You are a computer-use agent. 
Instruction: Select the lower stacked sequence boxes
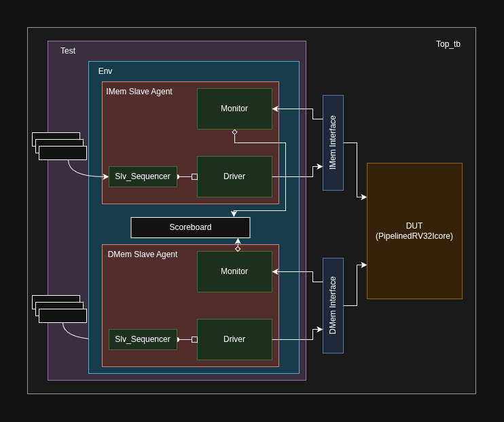pyautogui.click(x=60, y=309)
